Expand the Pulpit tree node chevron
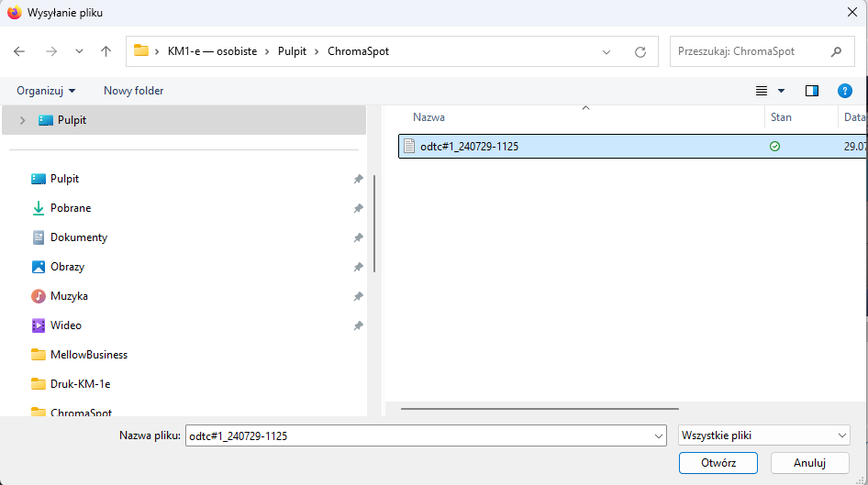This screenshot has height=485, width=868. [x=22, y=120]
